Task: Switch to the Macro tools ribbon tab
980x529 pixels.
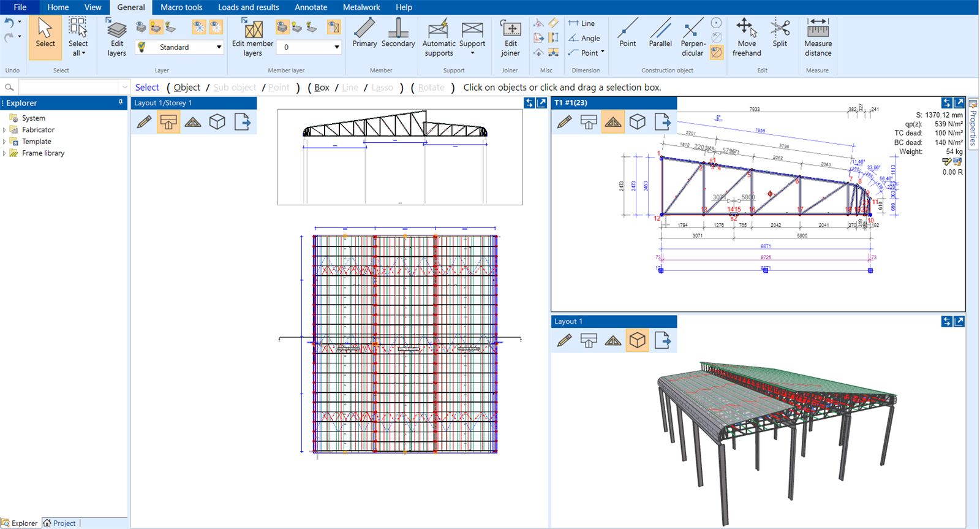Action: 181,7
